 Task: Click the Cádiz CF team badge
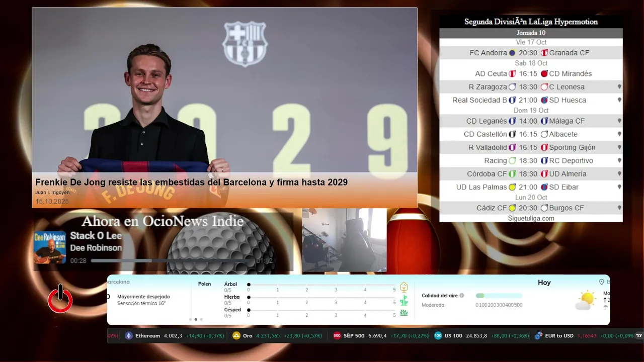(512, 208)
